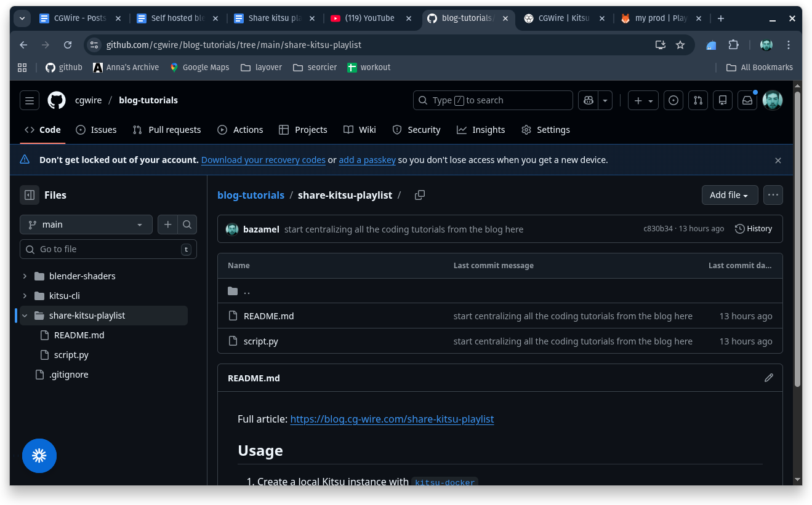The image size is (812, 505).
Task: Open the Wiki tab
Action: (x=360, y=130)
